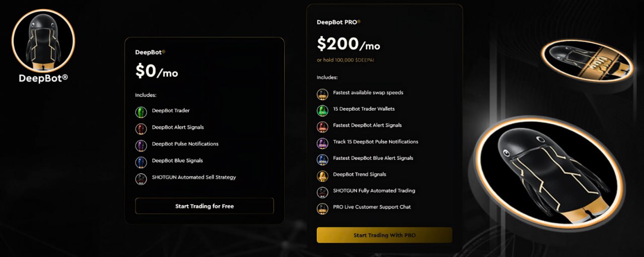Click the SHOTGUN Fully Automated Trading icon

click(323, 192)
